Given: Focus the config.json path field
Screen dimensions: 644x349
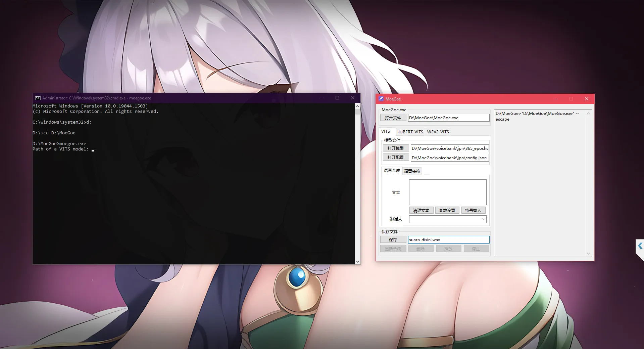Looking at the screenshot, I should (450, 158).
